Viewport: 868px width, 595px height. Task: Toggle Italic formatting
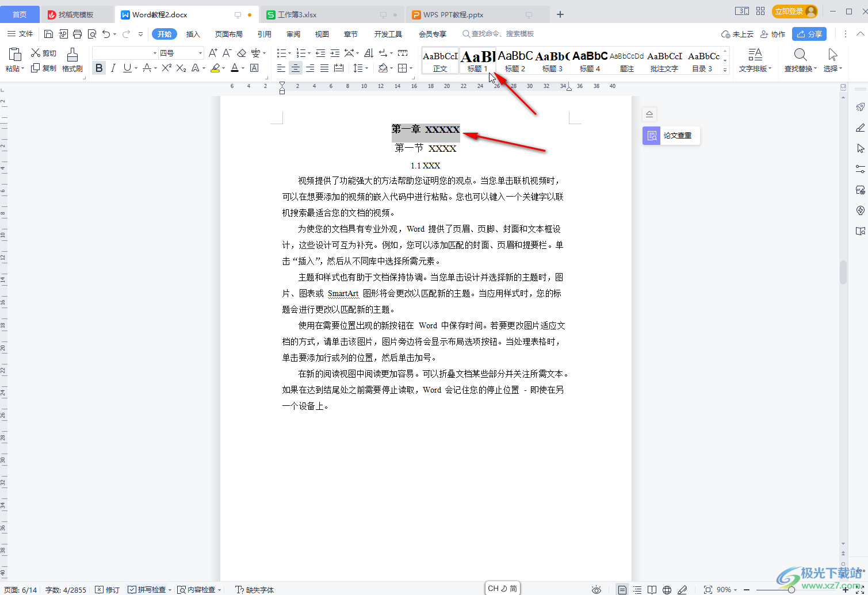[113, 68]
